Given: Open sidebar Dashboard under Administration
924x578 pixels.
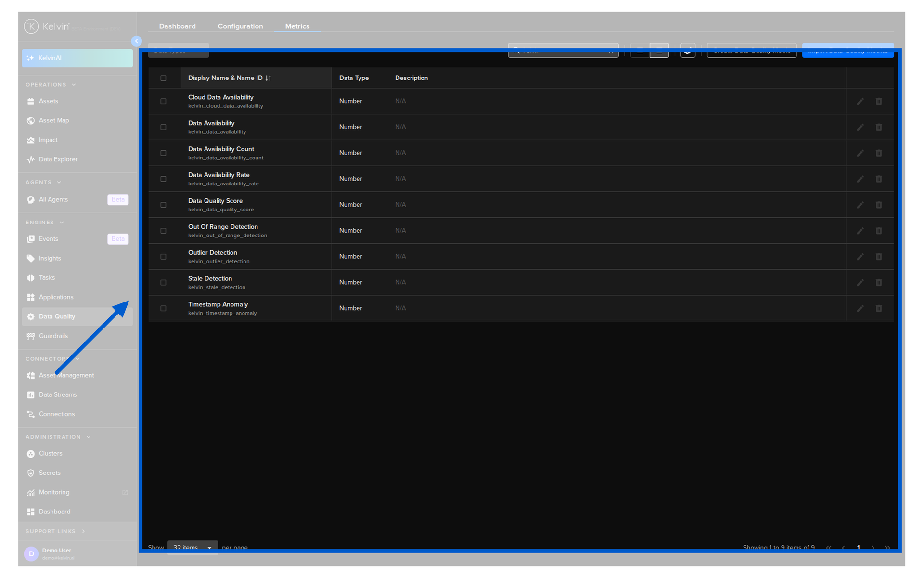Looking at the screenshot, I should click(77, 512).
